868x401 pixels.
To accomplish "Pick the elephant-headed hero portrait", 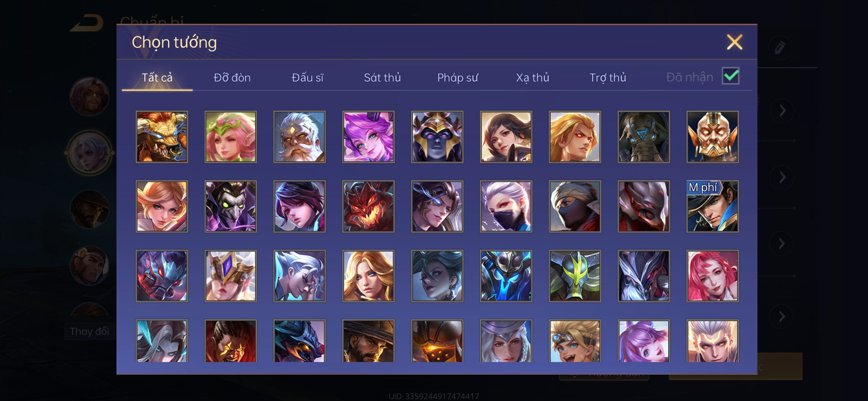I will tap(644, 137).
